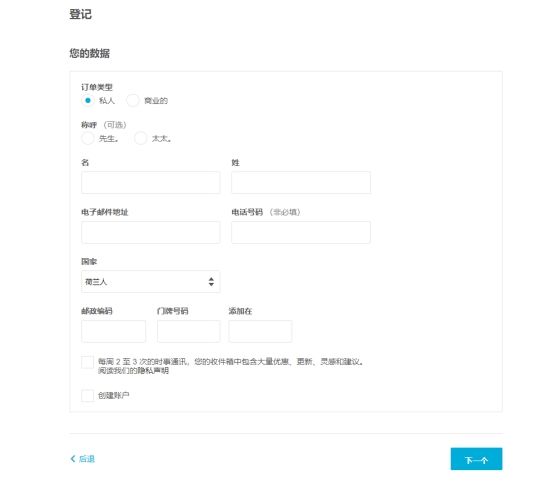Viewport: 553px width, 487px height.
Task: Choose the 商业的 order type radio
Action: 133,101
